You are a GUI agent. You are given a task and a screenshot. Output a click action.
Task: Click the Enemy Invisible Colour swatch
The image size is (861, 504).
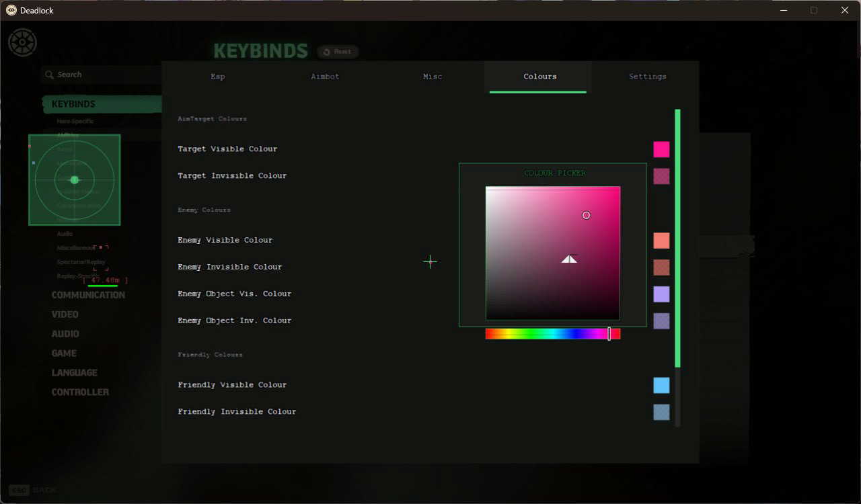pyautogui.click(x=661, y=267)
